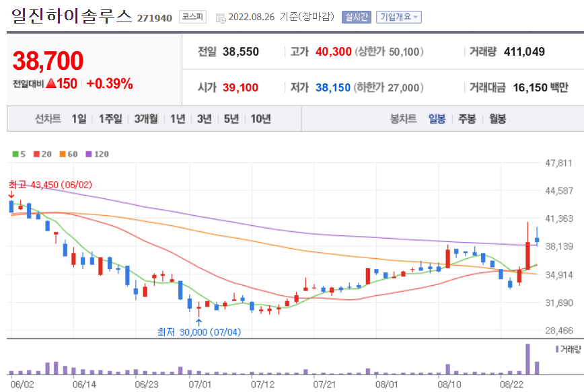Click the 거래량 volume legend marker
The width and height of the screenshot is (584, 392).
(x=557, y=349)
